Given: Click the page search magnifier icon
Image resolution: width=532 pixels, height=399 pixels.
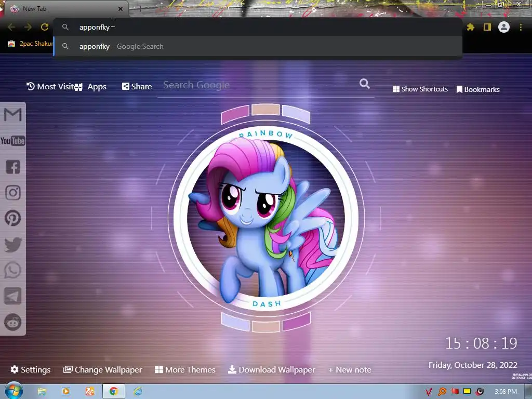Looking at the screenshot, I should pos(365,84).
